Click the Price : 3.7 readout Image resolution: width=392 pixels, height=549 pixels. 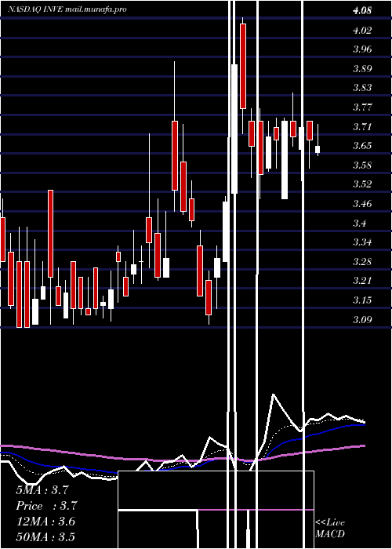click(46, 506)
